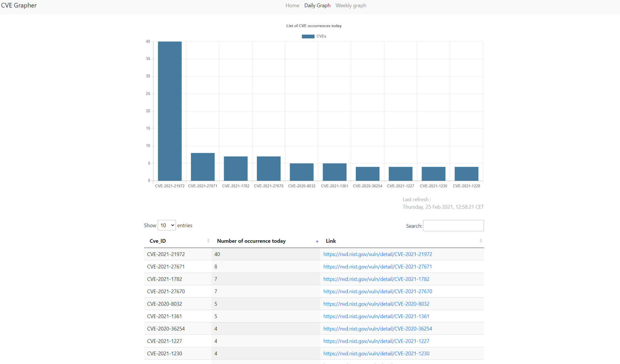Screen dimensions: 620x364
Task: Click the CVE Grapher title
Action: tap(18, 5)
